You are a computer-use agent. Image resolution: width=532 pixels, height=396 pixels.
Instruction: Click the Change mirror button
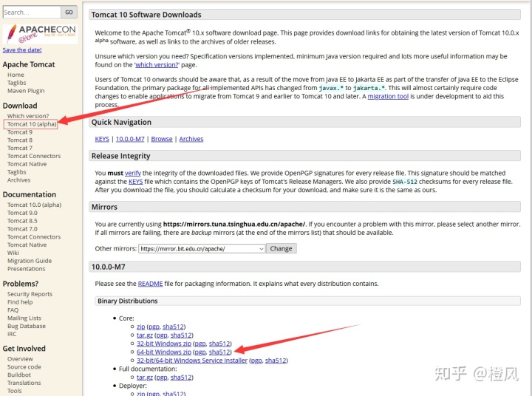(281, 249)
